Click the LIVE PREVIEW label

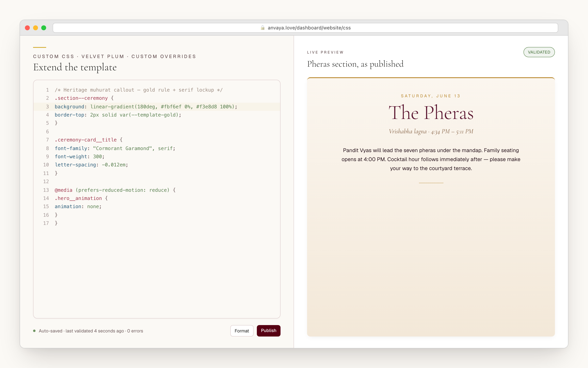click(325, 52)
